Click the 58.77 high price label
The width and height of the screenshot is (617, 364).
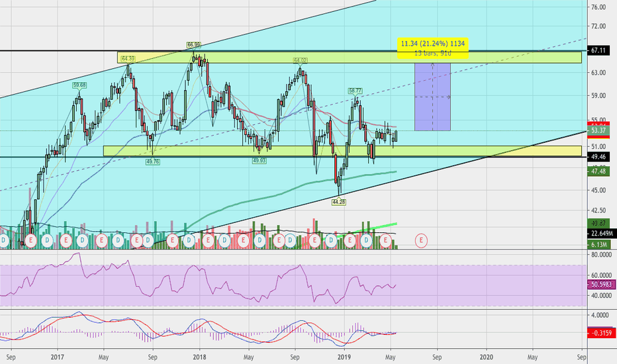355,91
